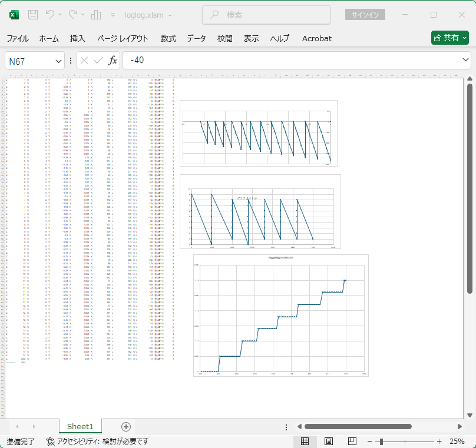Open Insert Function fx dialog

(x=113, y=61)
